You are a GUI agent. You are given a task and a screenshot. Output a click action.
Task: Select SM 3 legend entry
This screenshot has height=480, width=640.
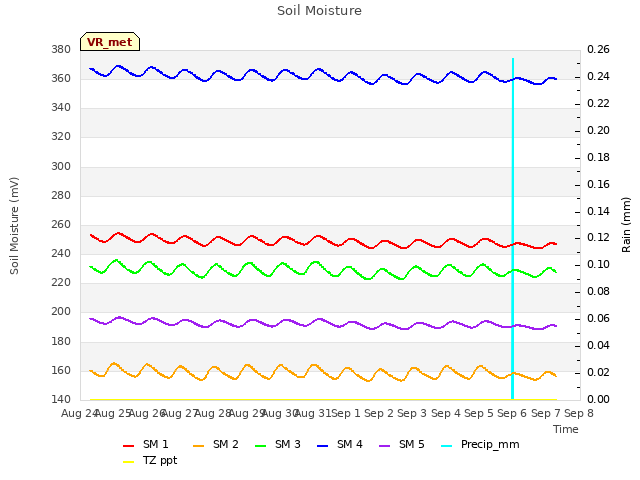pos(278,444)
